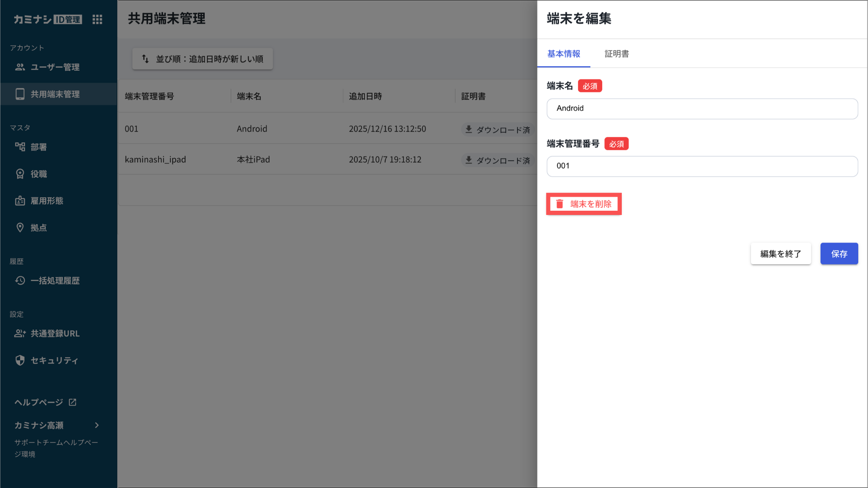Image resolution: width=868 pixels, height=488 pixels.
Task: Click the 編集を終了 button
Action: 781,254
